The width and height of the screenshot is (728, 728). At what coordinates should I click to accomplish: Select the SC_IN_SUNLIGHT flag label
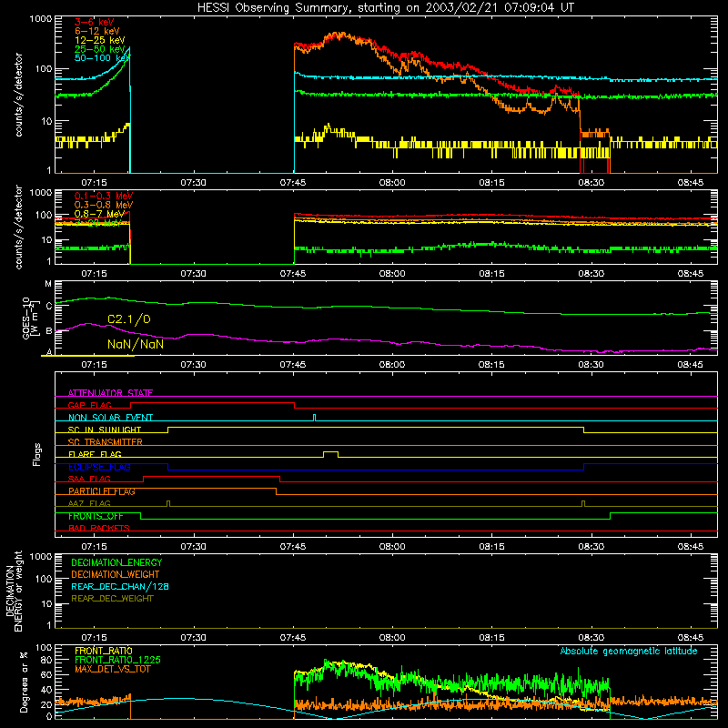tap(105, 430)
